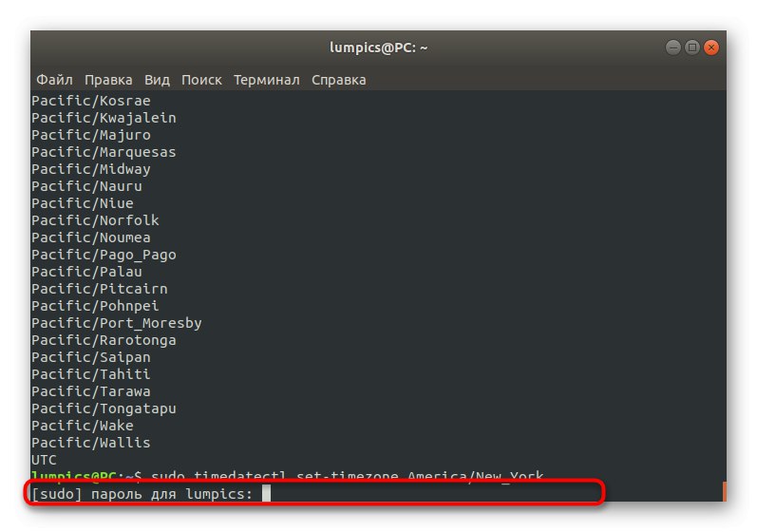Screen dimensions: 757x532
Task: Maximize the terminal window
Action: pyautogui.click(x=692, y=47)
